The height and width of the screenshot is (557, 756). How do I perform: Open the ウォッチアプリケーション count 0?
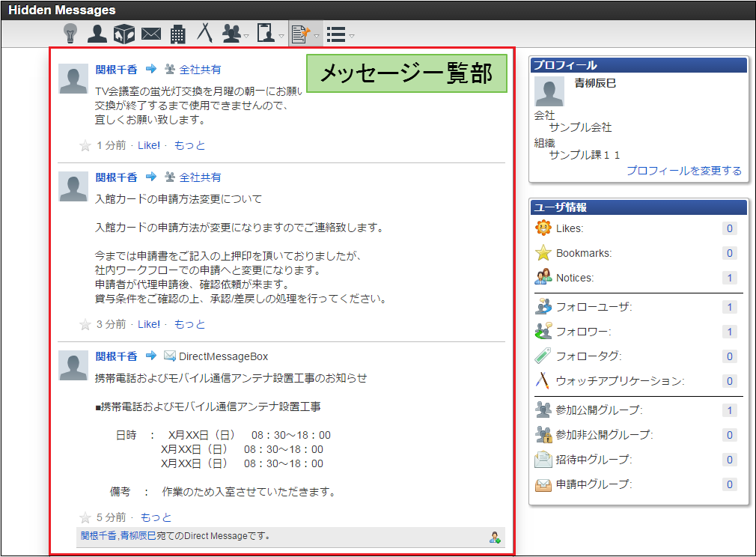click(730, 382)
